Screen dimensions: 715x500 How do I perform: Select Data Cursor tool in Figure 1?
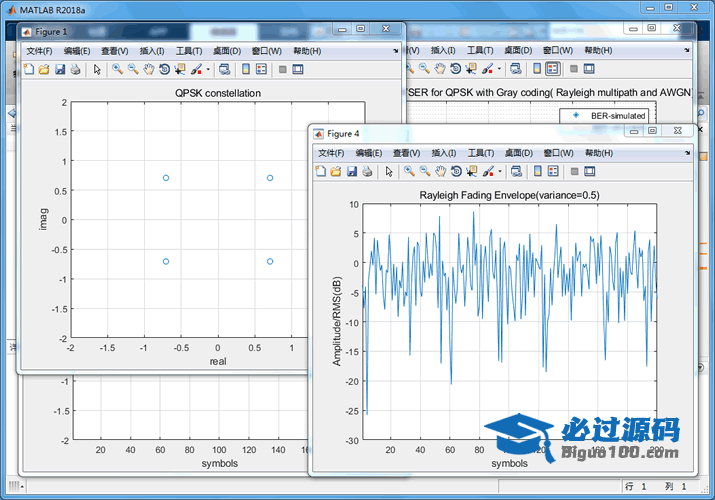tap(180, 69)
